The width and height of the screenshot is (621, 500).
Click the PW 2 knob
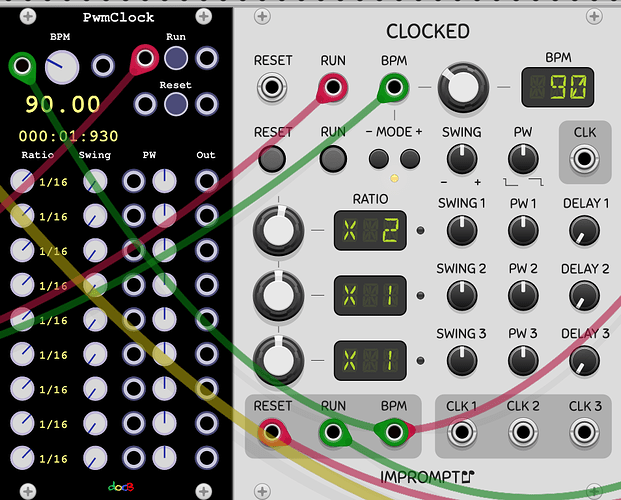click(523, 296)
